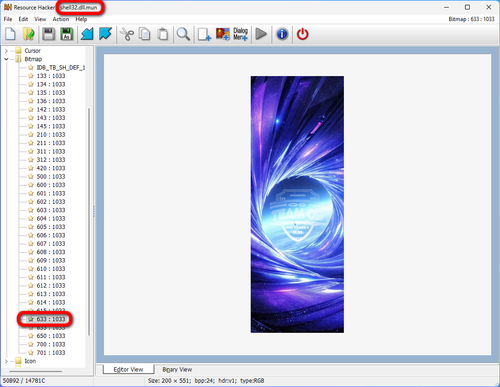Select bitmap resource 650 : 1033
The width and height of the screenshot is (500, 387).
(51, 336)
